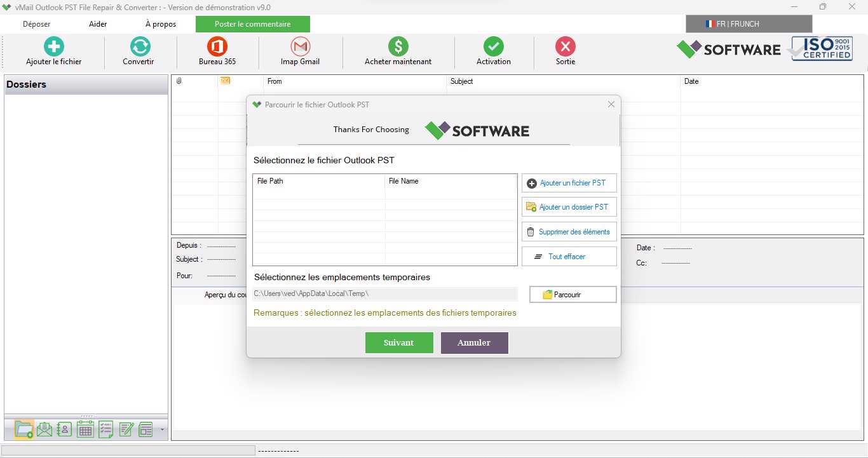The height and width of the screenshot is (458, 868).
Task: Click the green Suivant button
Action: (x=399, y=342)
